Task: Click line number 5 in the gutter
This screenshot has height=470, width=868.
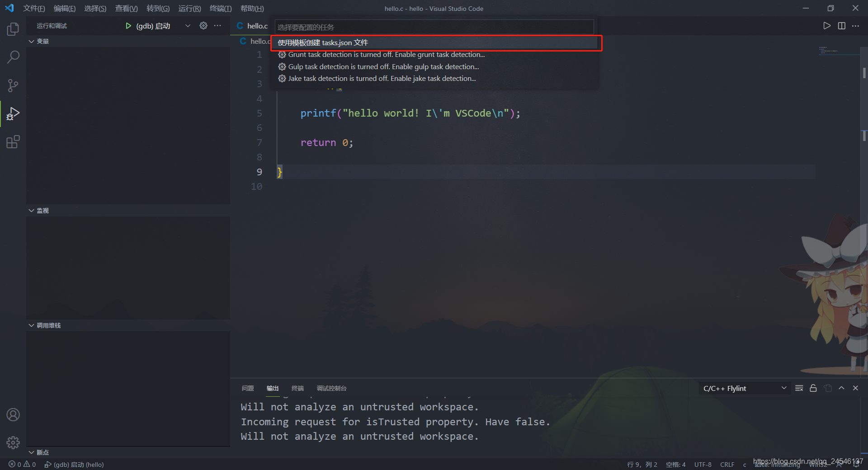Action: click(259, 113)
